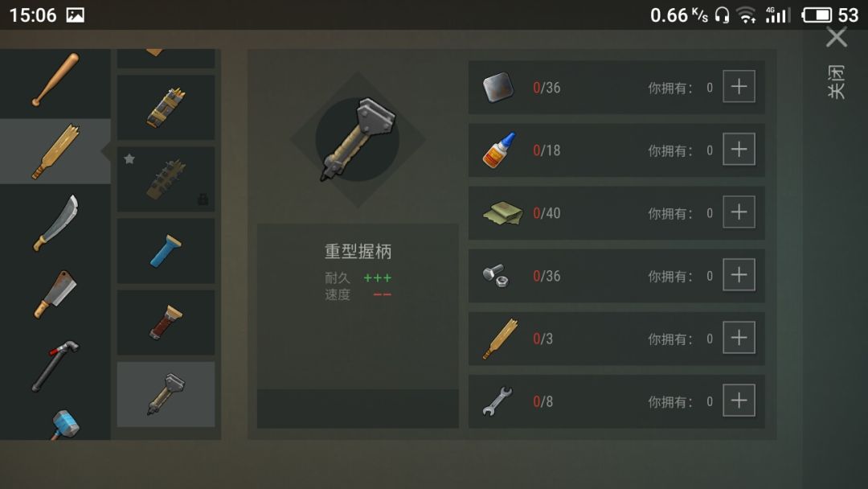868x489 pixels.
Task: Select the machete in weapon list
Action: (x=55, y=223)
